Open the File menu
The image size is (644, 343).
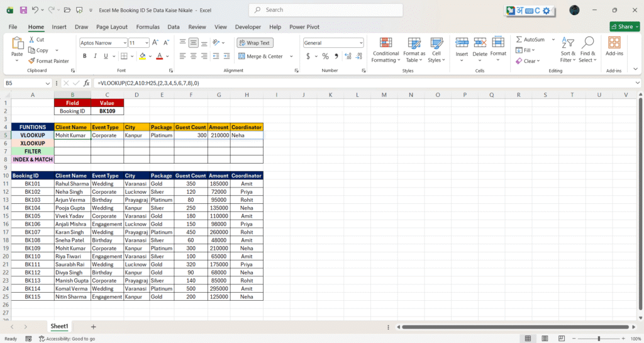click(x=13, y=26)
